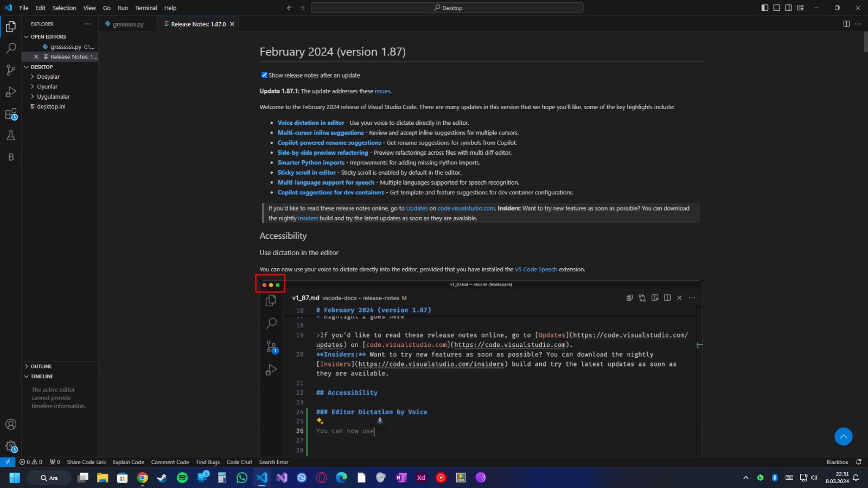
Task: Open Explorer Views and More Actions ellipsis
Action: 88,24
